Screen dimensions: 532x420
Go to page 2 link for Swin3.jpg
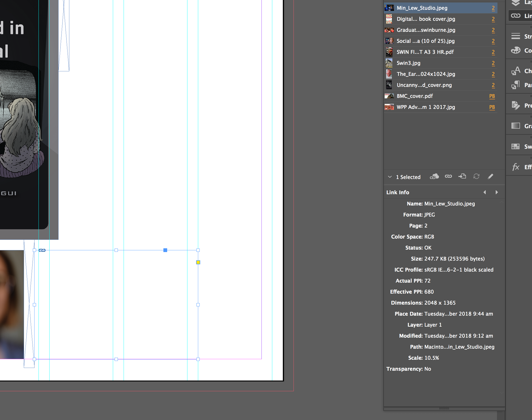tap(493, 63)
